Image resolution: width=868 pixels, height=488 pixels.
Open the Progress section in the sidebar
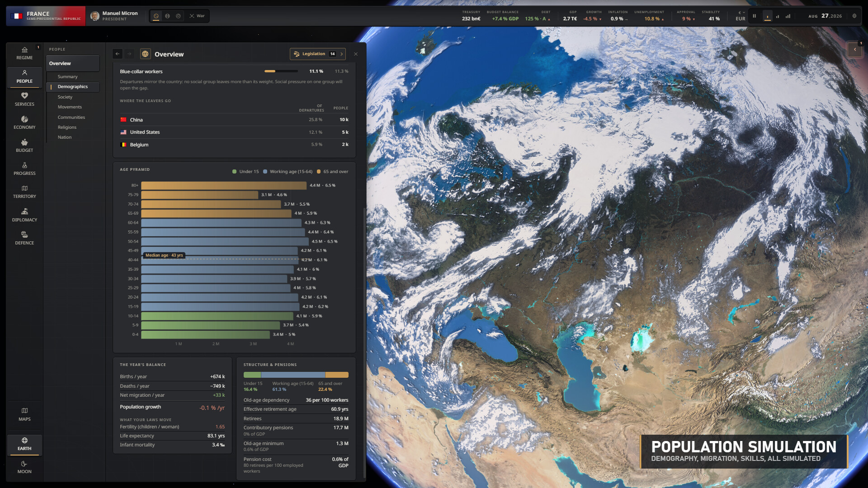point(24,169)
